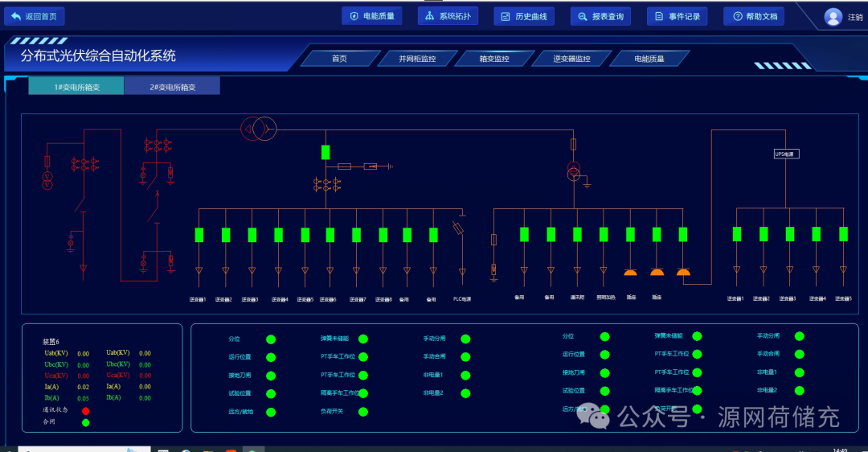The image size is (868, 452).
Task: Click 弹簧未储能 indicator in right status panel
Action: [x=697, y=336]
